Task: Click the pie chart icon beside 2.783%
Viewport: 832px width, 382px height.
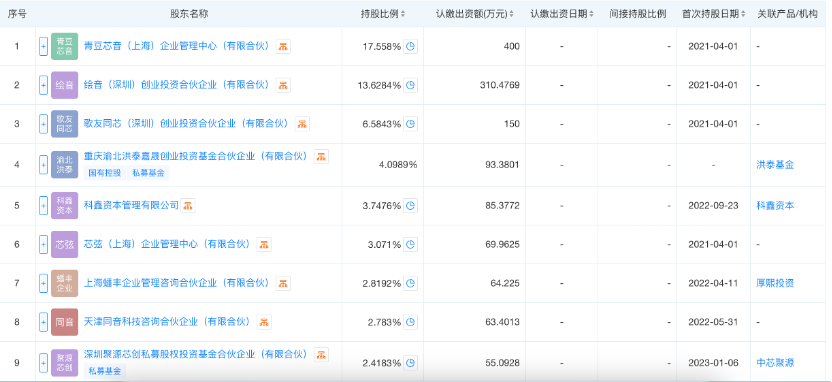Action: pos(410,322)
